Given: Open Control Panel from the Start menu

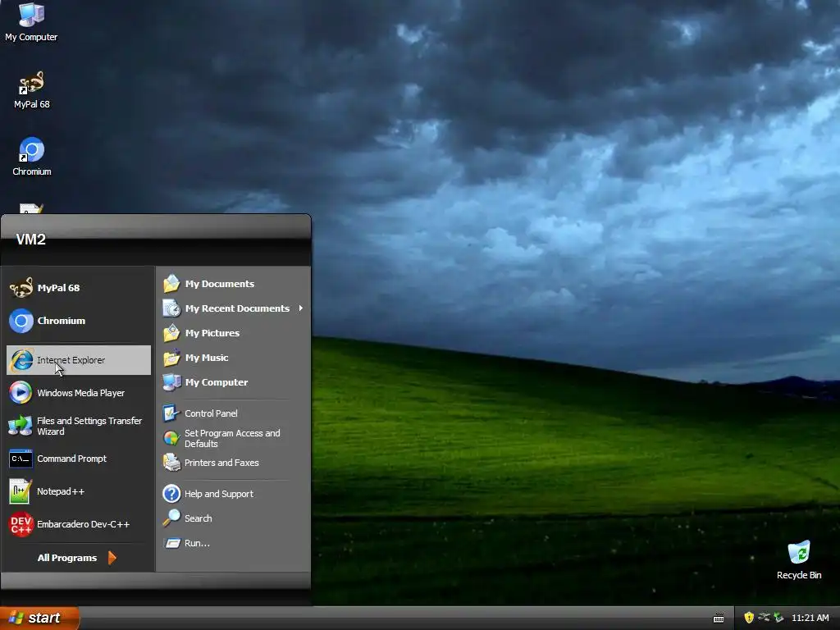Looking at the screenshot, I should click(233, 413).
